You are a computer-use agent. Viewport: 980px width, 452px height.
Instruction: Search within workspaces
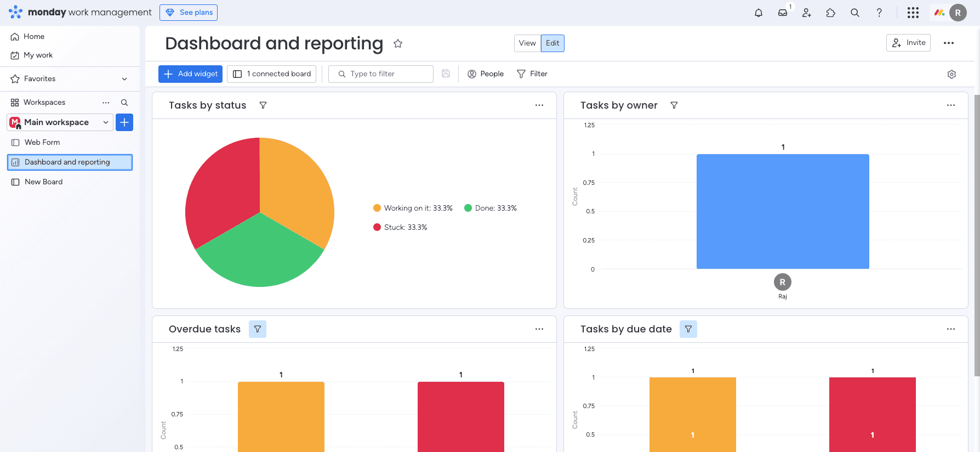pos(124,103)
